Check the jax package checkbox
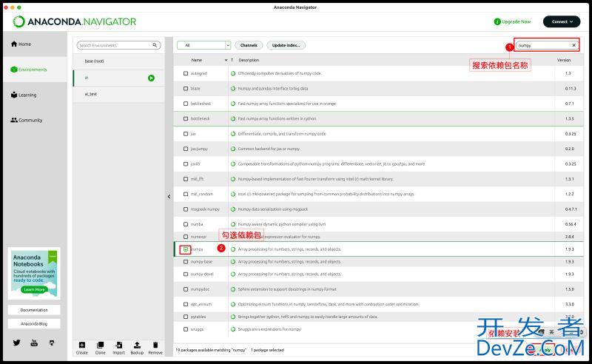 [x=186, y=134]
